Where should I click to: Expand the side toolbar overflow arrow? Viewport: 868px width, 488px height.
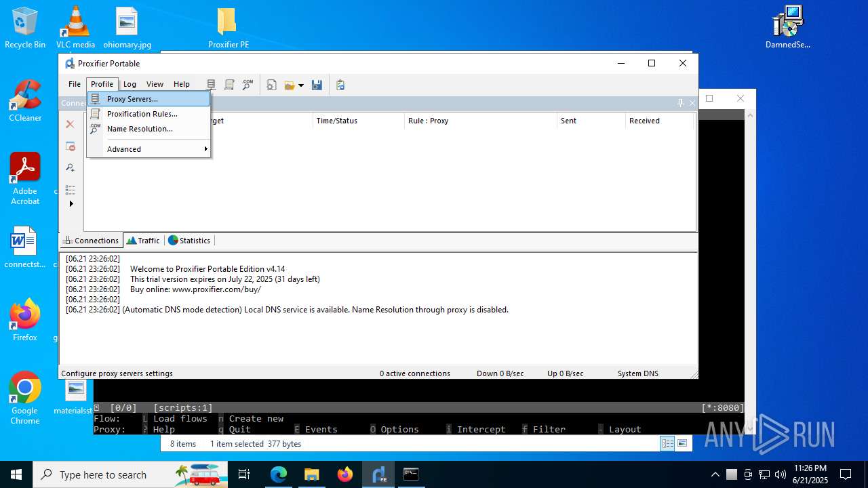click(x=71, y=204)
